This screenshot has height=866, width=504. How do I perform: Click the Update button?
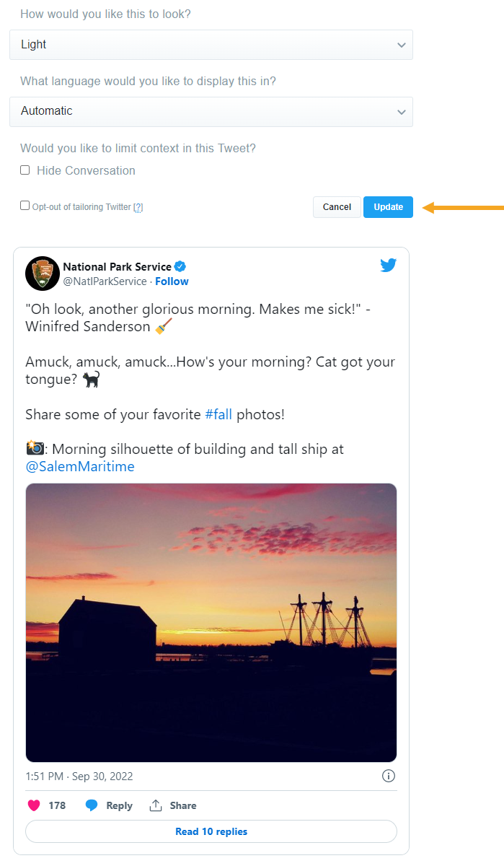click(388, 207)
